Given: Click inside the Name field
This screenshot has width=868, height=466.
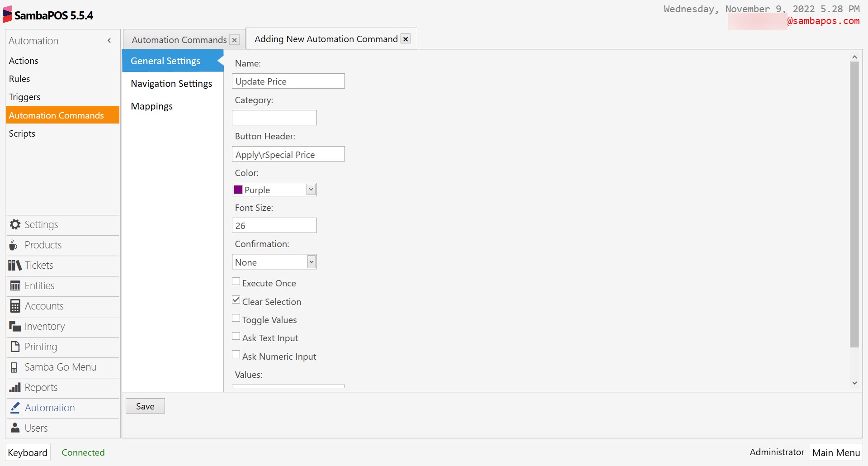Looking at the screenshot, I should 288,81.
